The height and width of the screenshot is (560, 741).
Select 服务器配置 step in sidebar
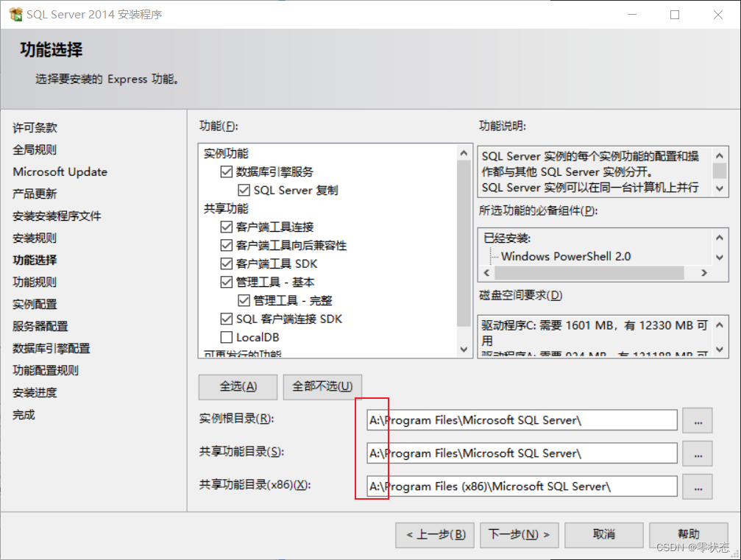tap(40, 326)
